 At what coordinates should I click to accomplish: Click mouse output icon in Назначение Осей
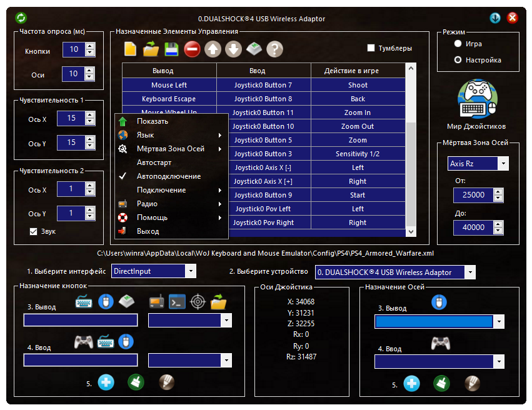tap(439, 302)
